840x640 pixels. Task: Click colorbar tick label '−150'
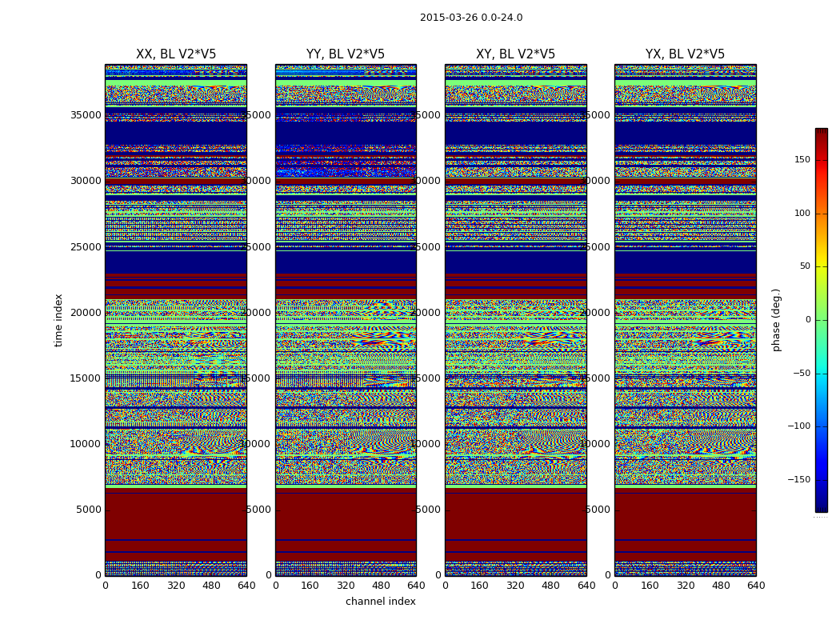798,480
